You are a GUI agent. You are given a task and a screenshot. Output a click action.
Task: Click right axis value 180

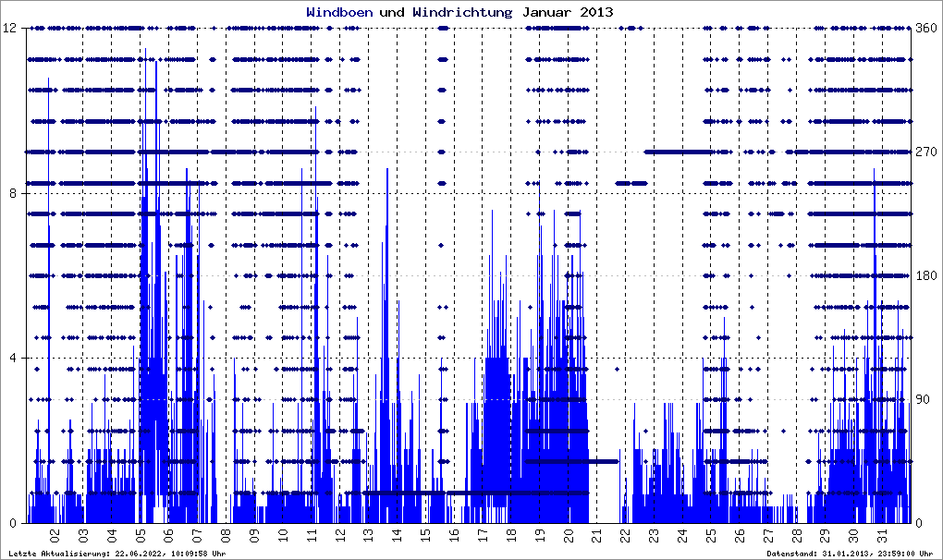(x=926, y=275)
